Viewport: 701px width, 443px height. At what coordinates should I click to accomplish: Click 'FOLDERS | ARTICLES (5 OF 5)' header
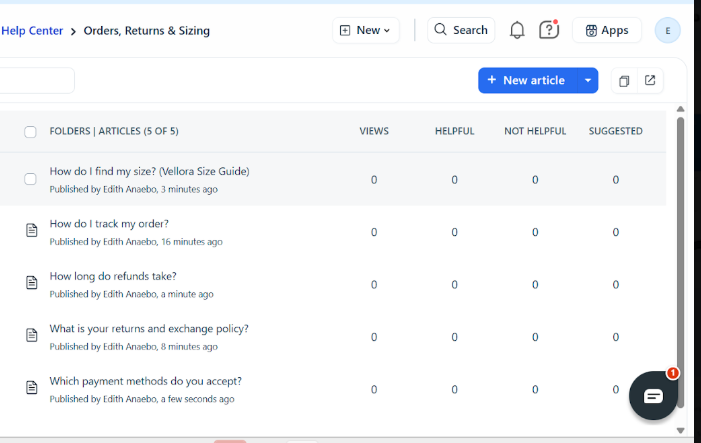[x=114, y=131]
